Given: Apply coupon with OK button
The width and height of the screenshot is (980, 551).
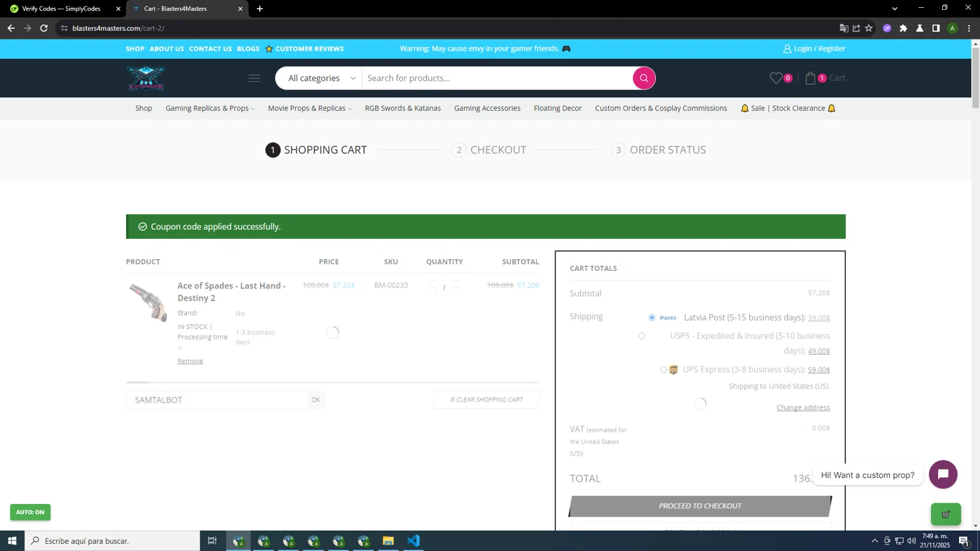Looking at the screenshot, I should (316, 400).
